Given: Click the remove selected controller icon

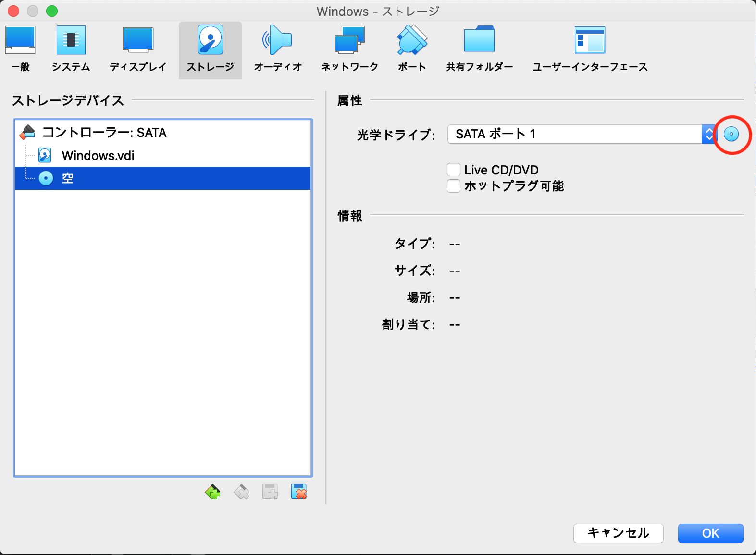Looking at the screenshot, I should [241, 492].
